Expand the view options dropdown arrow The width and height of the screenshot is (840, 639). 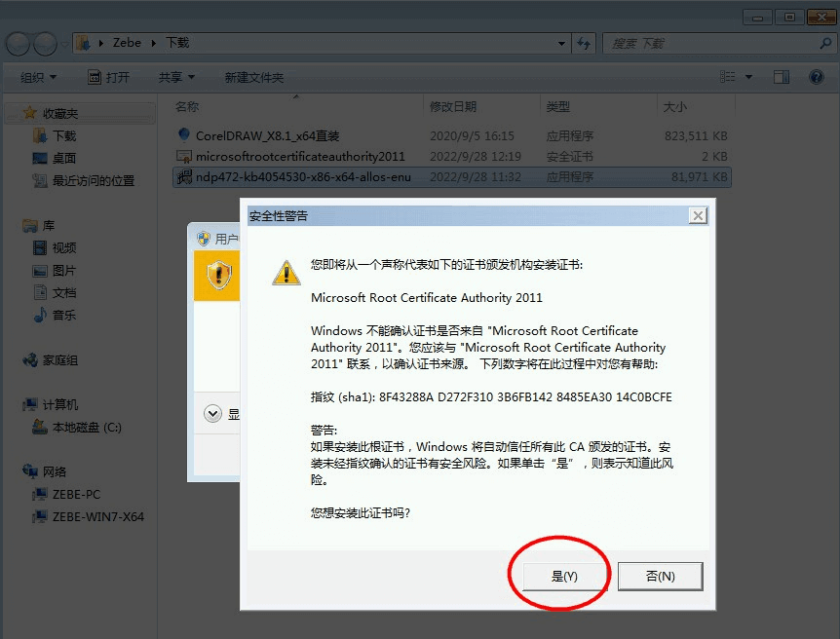point(749,77)
